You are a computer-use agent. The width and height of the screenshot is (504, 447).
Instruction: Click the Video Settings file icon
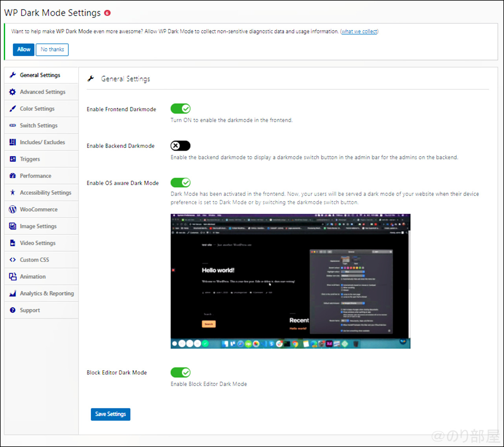click(13, 243)
